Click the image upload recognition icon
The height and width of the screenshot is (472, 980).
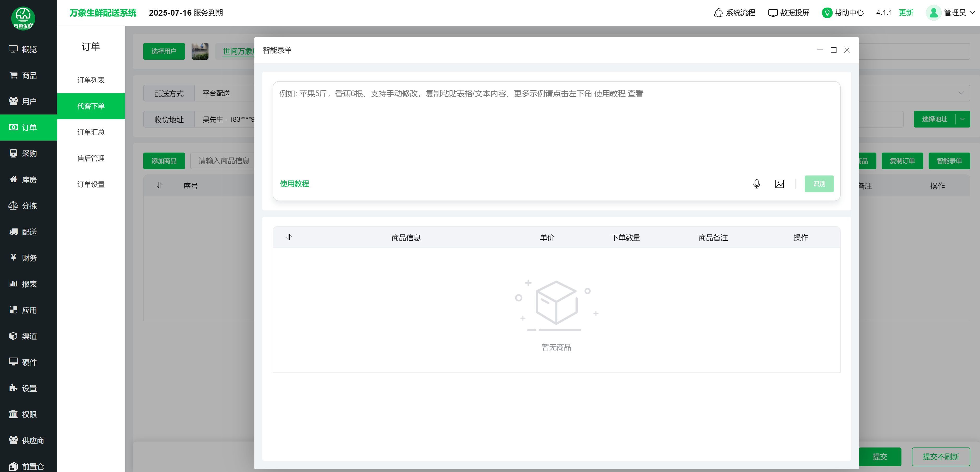click(x=779, y=184)
